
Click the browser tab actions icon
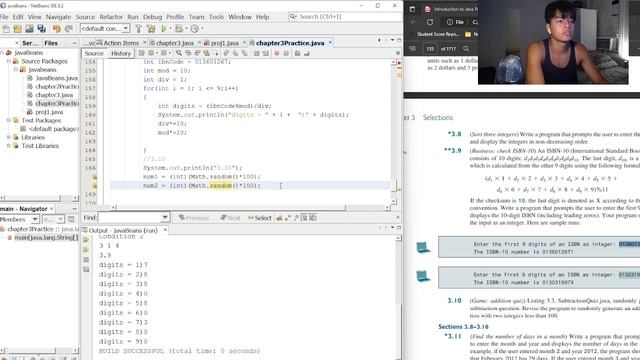click(412, 9)
